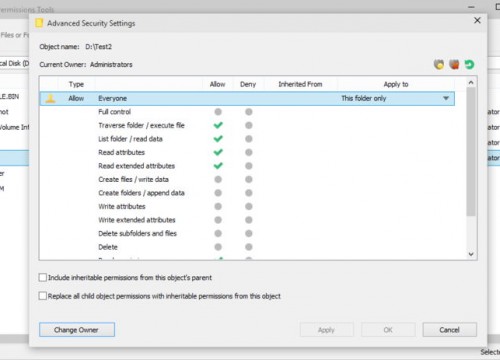
Task: Click the 'Read attributes' permission label
Action: click(x=121, y=152)
